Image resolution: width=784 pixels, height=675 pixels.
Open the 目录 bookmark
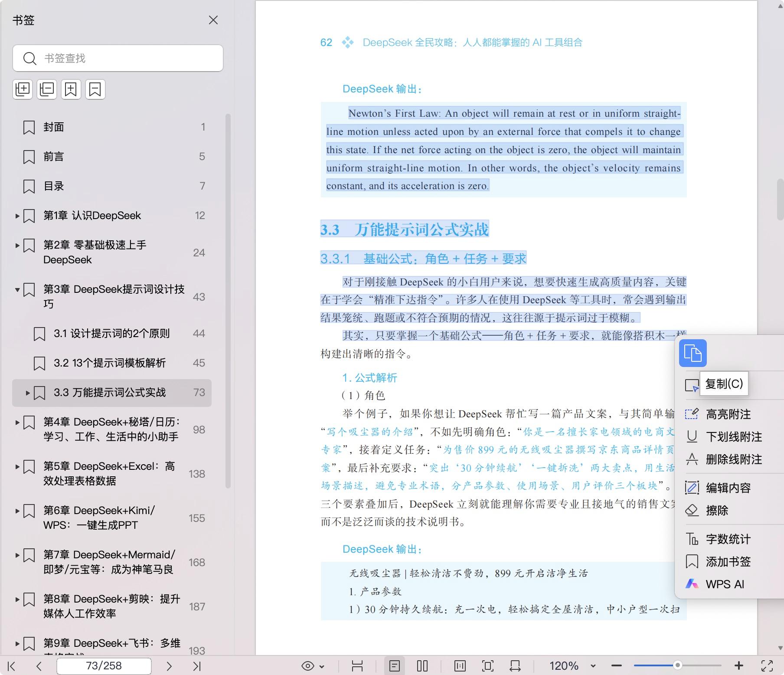point(112,186)
